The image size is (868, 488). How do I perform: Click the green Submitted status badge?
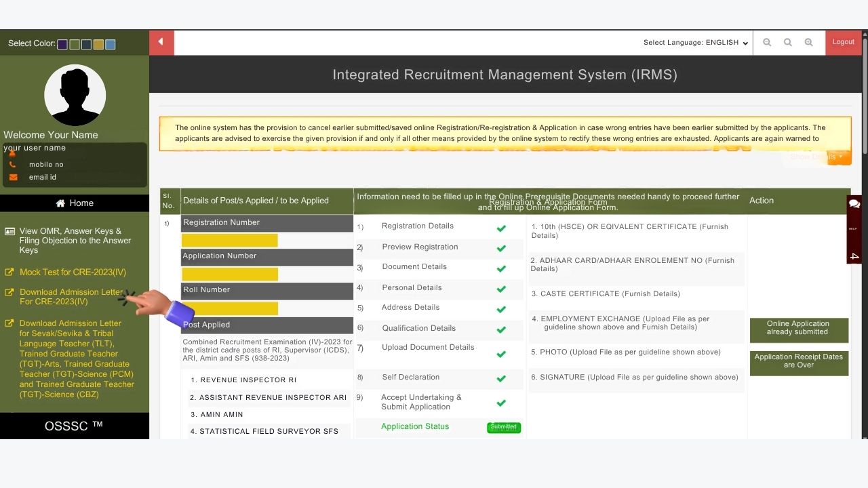(504, 427)
